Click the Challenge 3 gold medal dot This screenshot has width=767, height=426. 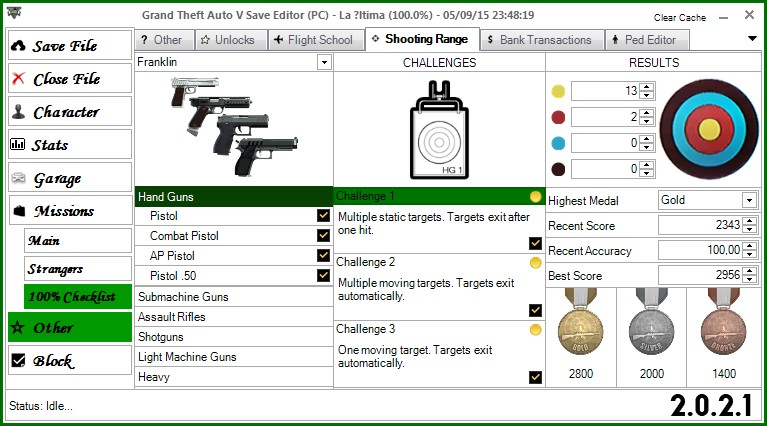[x=536, y=330]
